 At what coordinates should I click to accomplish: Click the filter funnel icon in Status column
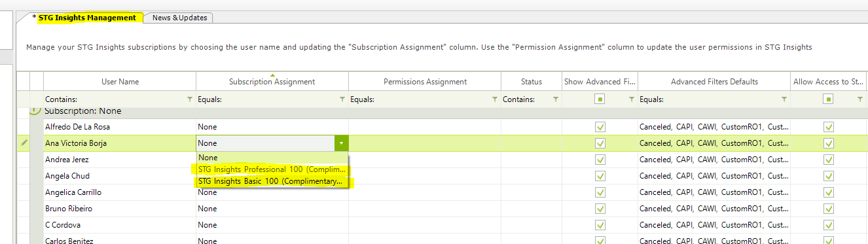click(x=556, y=99)
